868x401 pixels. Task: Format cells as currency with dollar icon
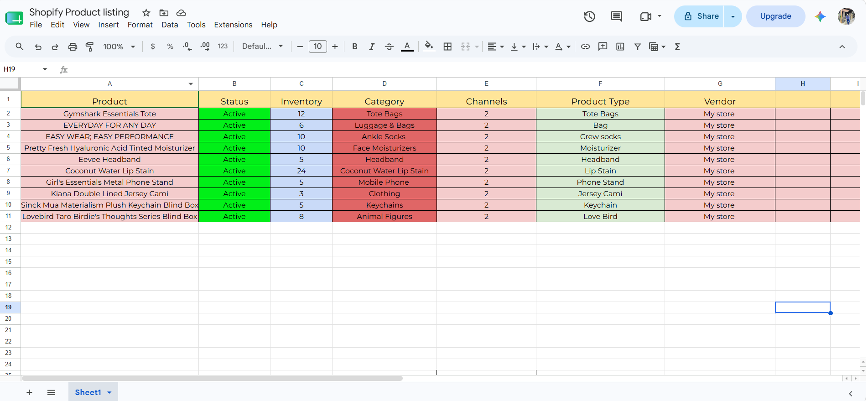153,47
